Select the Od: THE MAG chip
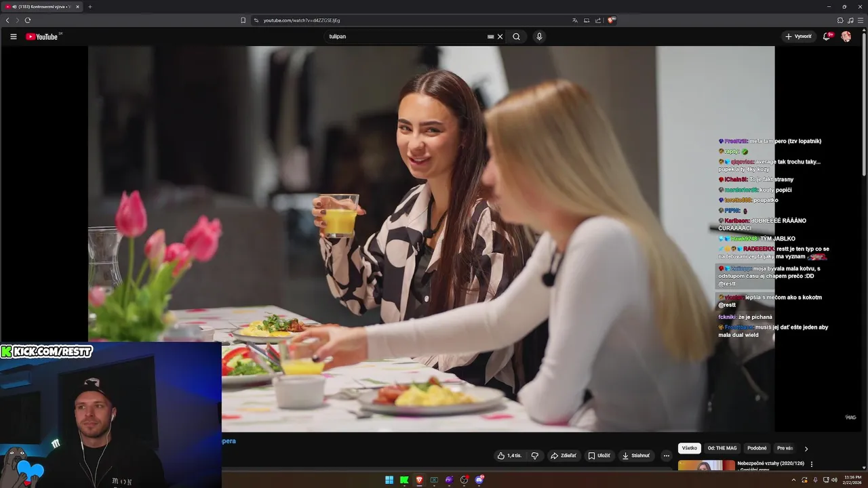 point(722,448)
